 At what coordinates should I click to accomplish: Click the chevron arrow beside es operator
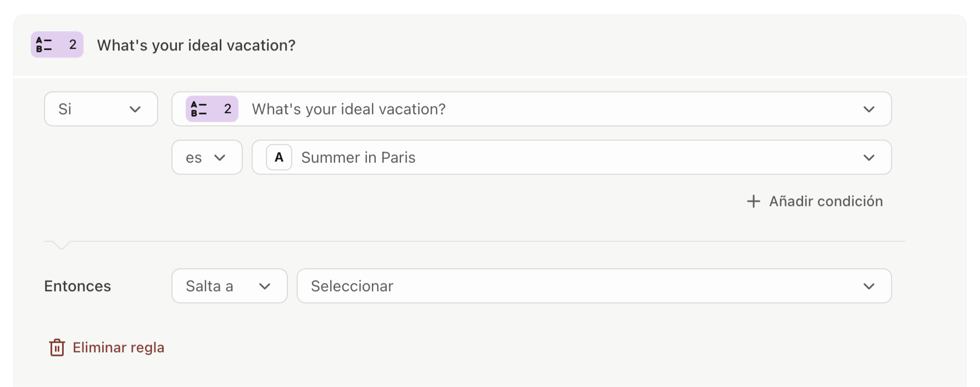point(220,158)
